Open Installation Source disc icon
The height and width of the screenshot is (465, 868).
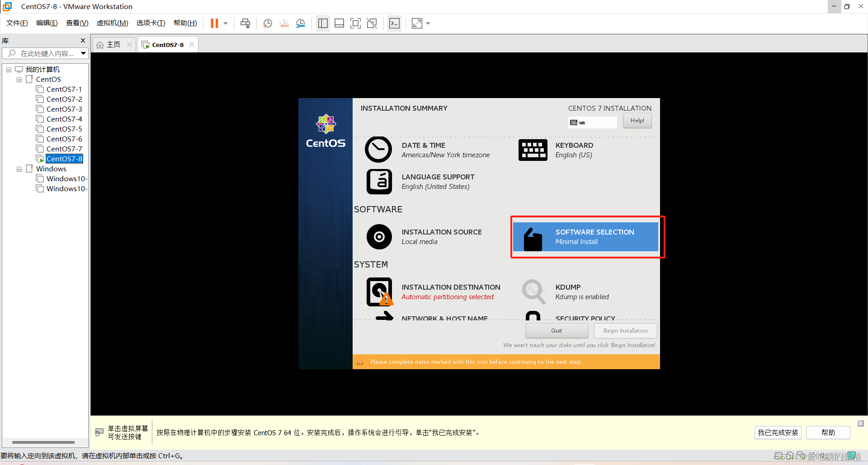click(x=379, y=237)
